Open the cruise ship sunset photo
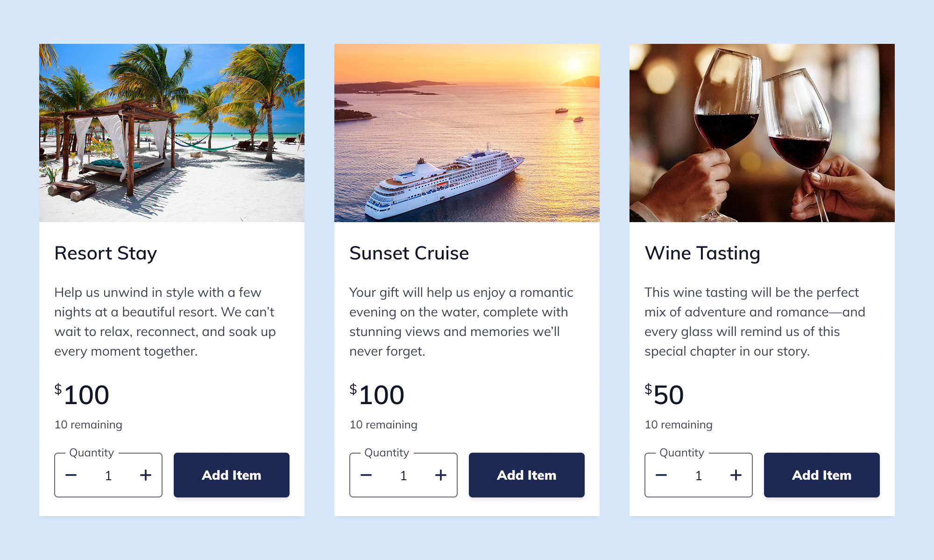Viewport: 934px width, 560px height. pyautogui.click(x=467, y=133)
